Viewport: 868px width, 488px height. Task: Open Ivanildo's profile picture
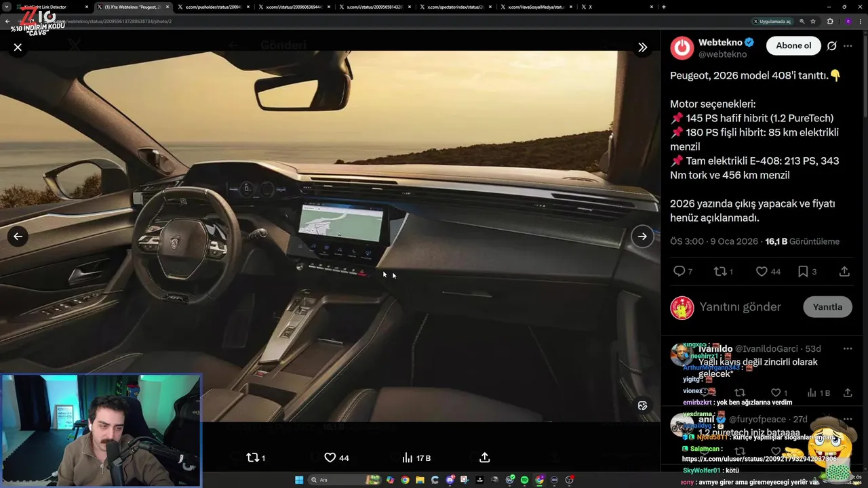(x=681, y=354)
